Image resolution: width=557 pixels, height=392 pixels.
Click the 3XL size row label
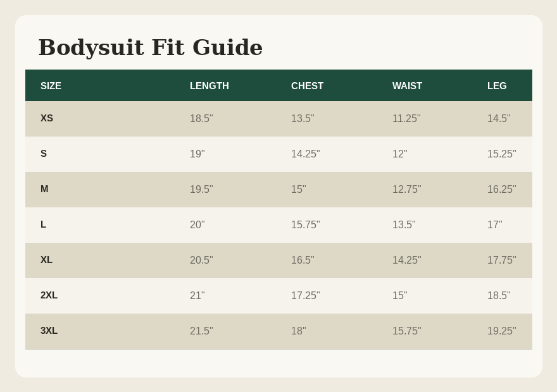49,331
